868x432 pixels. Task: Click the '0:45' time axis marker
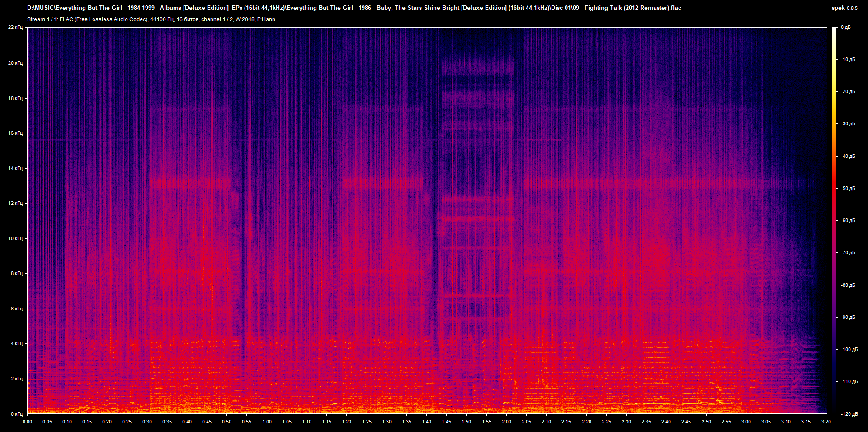click(207, 422)
